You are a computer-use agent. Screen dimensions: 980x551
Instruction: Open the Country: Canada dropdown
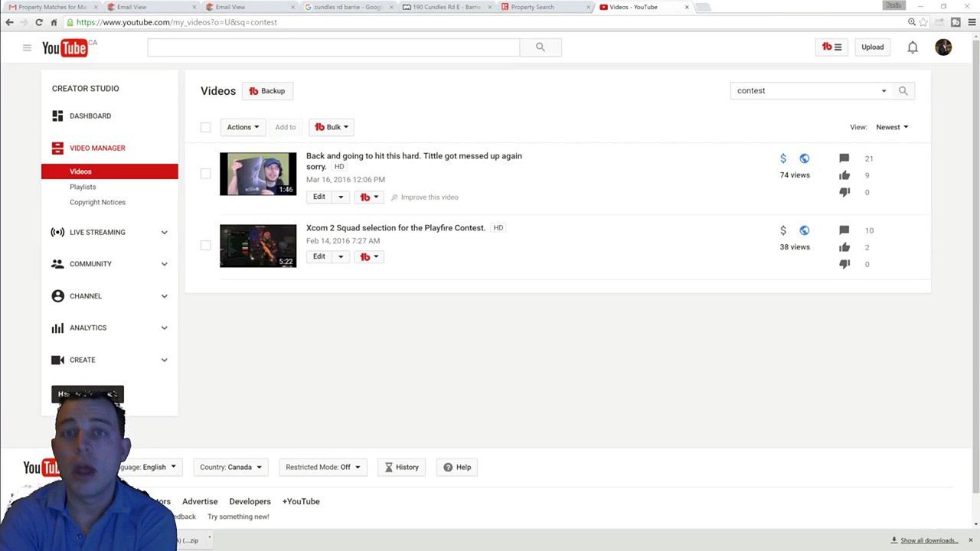231,467
